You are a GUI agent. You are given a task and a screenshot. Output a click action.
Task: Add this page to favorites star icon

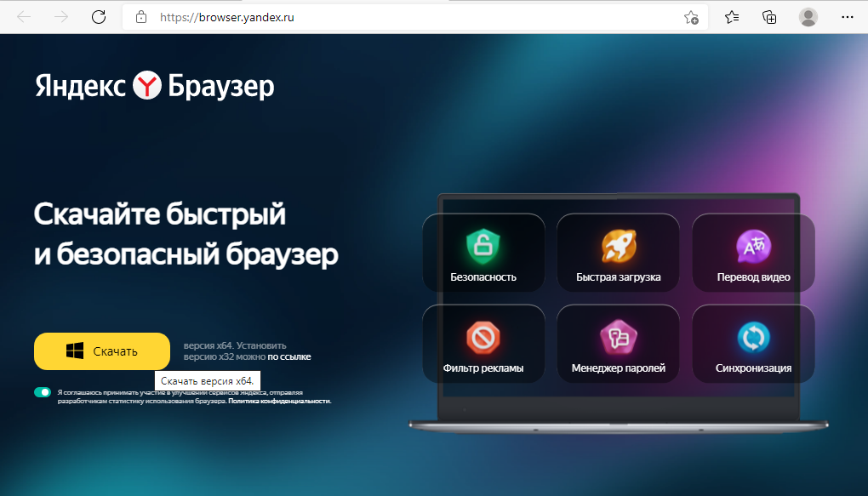pos(691,18)
